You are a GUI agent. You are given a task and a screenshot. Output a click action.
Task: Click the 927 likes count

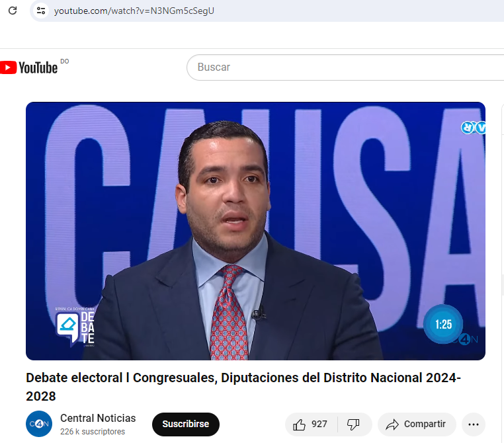[x=319, y=424]
